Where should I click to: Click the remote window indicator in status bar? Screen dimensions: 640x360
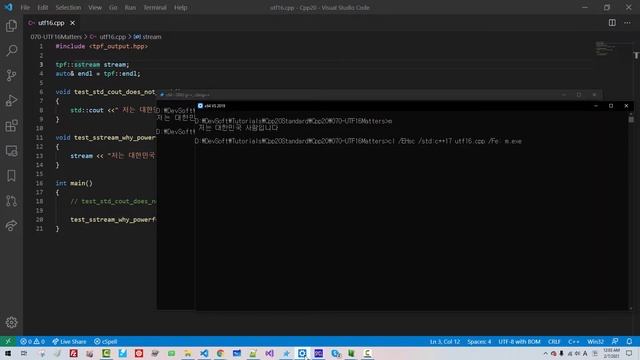8,341
